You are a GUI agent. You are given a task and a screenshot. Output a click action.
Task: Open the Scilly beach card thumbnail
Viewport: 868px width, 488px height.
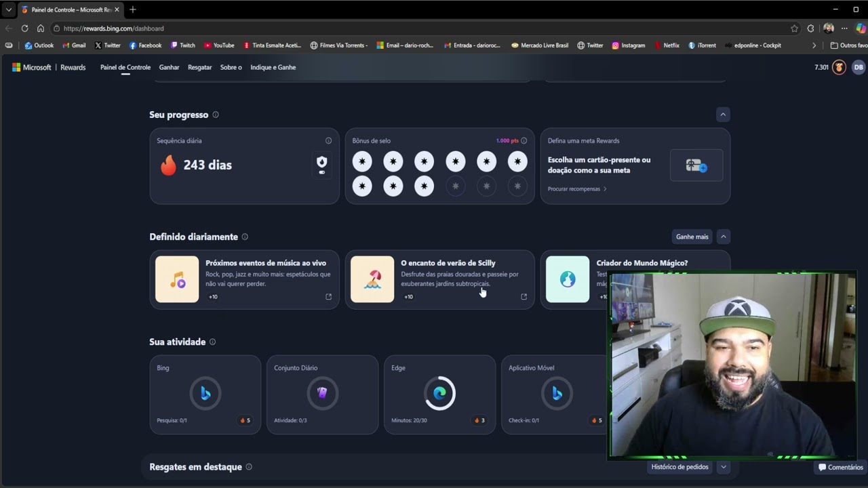[372, 279]
